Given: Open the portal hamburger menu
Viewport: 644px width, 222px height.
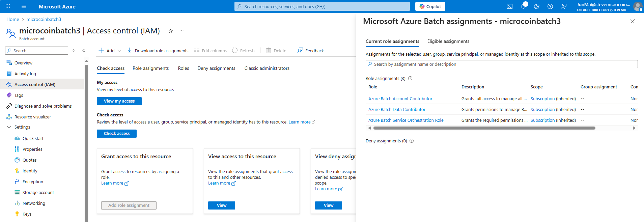Looking at the screenshot, I should pos(24,6).
